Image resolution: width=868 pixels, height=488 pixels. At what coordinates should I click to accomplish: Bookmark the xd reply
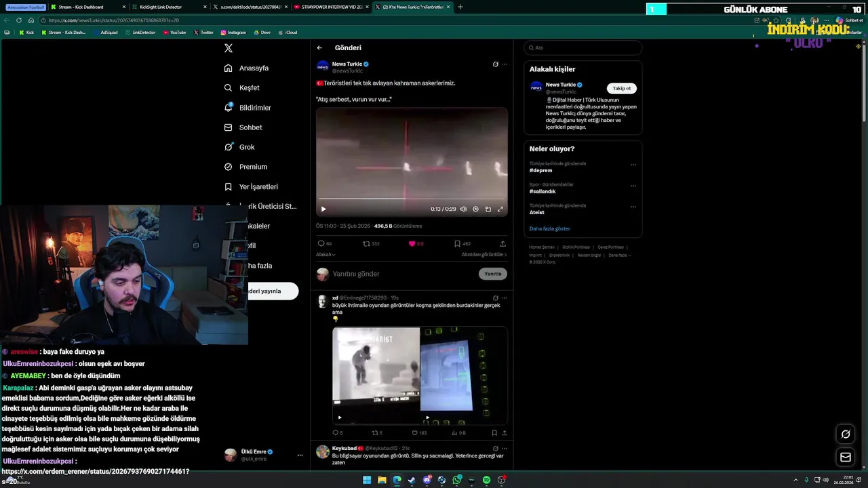tap(494, 432)
